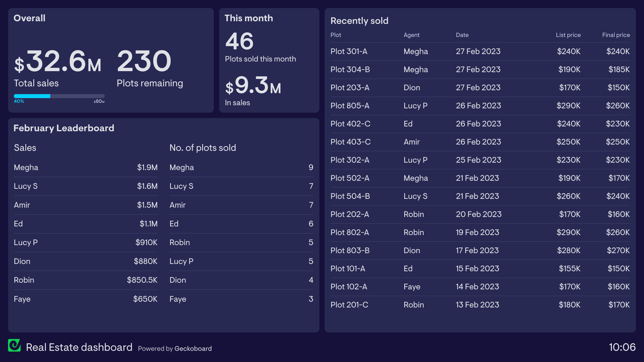This screenshot has width=644, height=362.
Task: Click the 10:06 clock
Action: 622,347
